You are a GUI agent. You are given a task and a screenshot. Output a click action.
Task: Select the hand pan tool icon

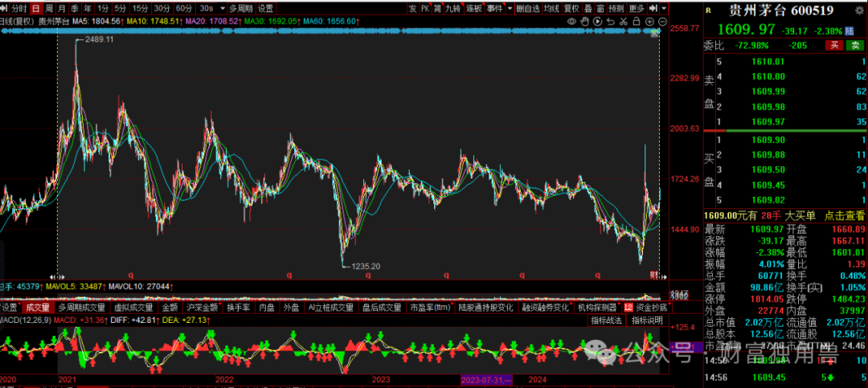pos(584,22)
